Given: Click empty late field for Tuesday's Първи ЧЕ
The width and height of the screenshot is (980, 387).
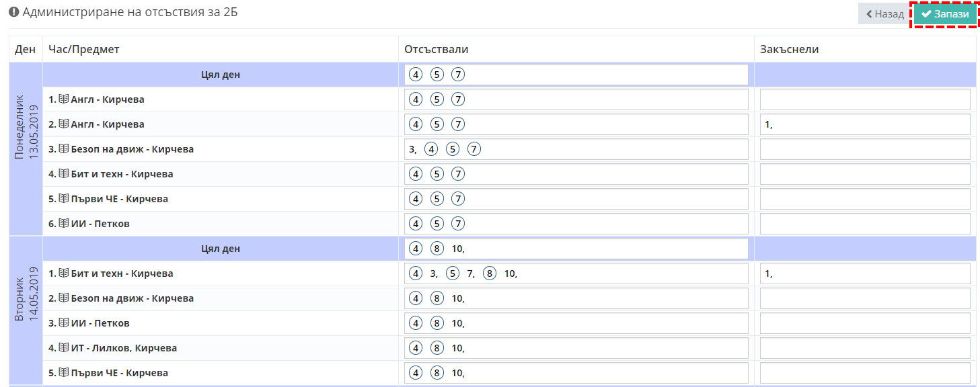Looking at the screenshot, I should click(x=865, y=373).
